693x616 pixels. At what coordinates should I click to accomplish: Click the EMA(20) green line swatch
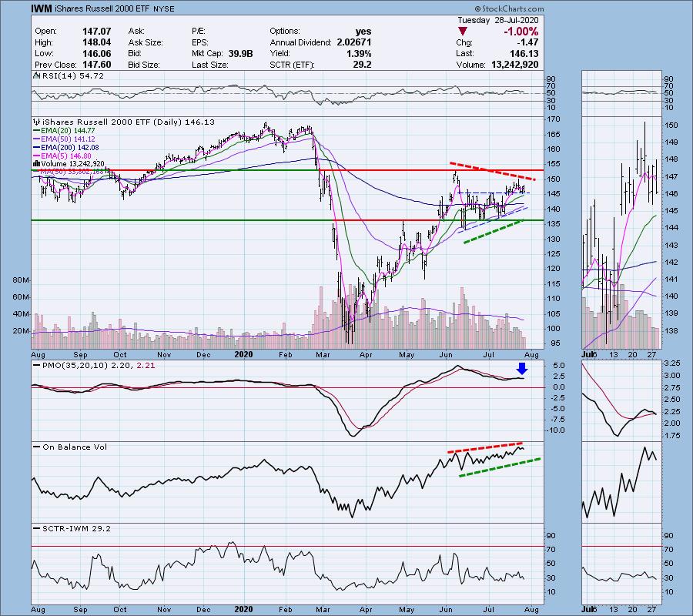click(x=37, y=131)
